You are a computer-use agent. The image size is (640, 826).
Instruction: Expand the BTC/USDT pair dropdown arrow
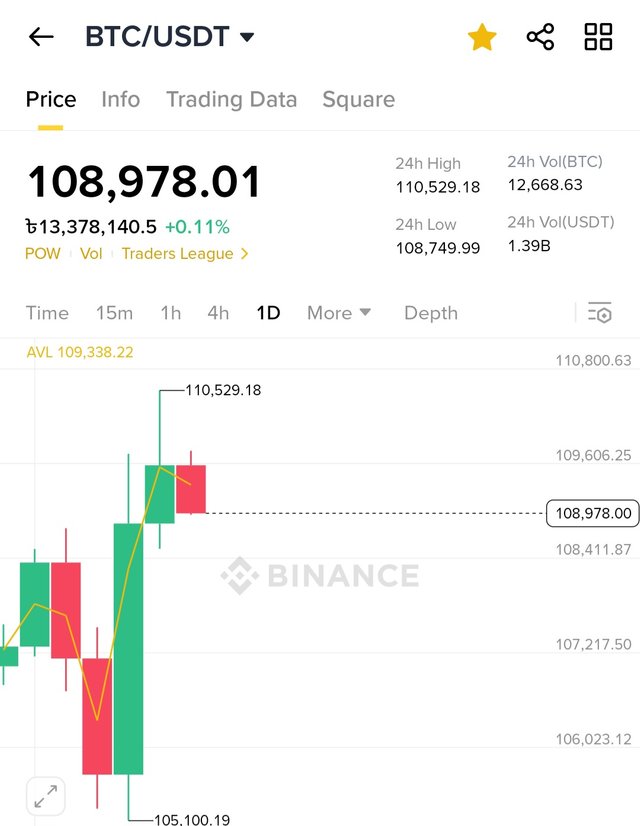[x=247, y=38]
